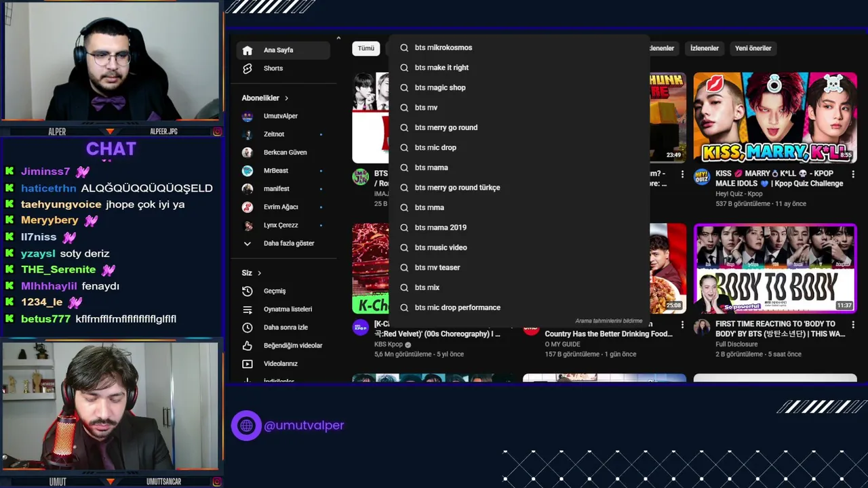This screenshot has height=488, width=868.
Task: Choose suggestion 'bts music video'
Action: [x=519, y=247]
